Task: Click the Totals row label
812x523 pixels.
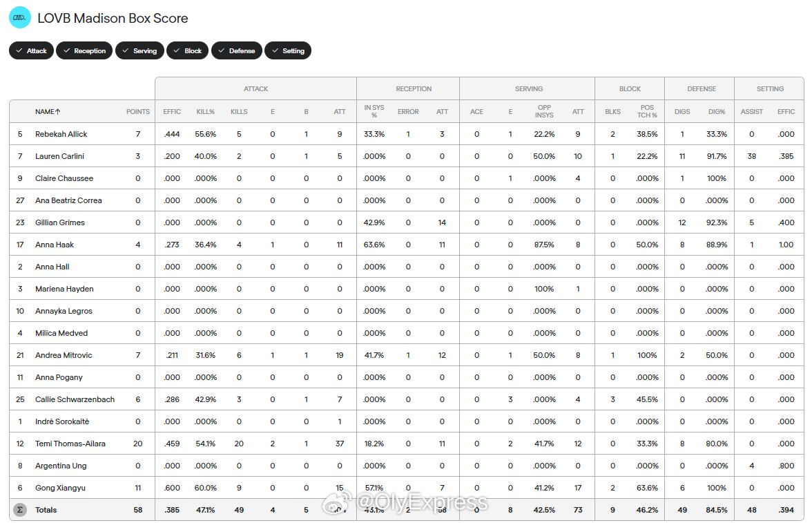Action: tap(46, 510)
